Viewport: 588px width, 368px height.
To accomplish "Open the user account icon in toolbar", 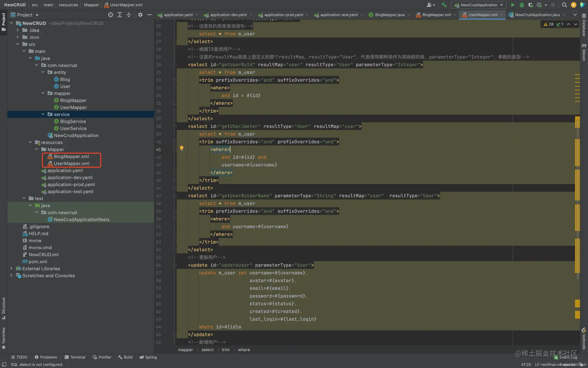I will coord(430,5).
